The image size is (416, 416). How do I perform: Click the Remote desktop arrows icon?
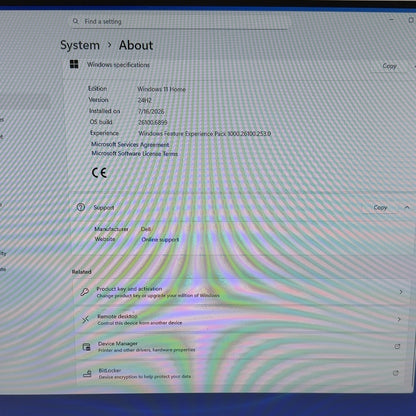pyautogui.click(x=85, y=320)
